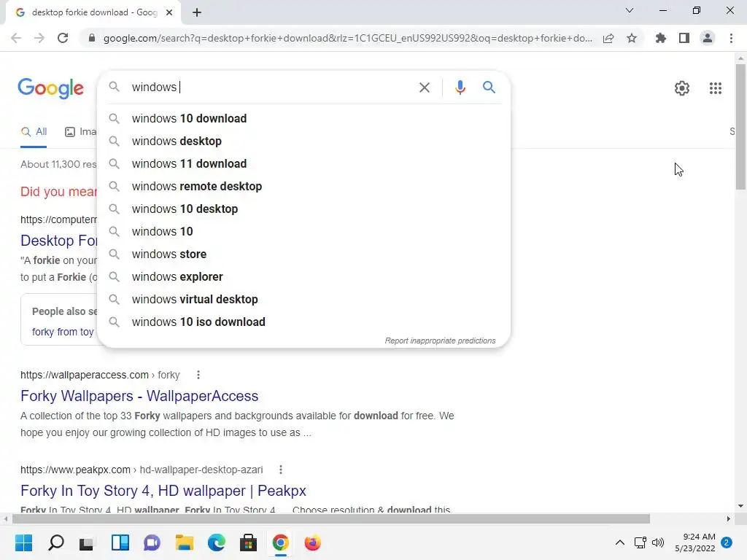The width and height of the screenshot is (747, 560).
Task: Click inside the Google search input field
Action: pos(271,87)
